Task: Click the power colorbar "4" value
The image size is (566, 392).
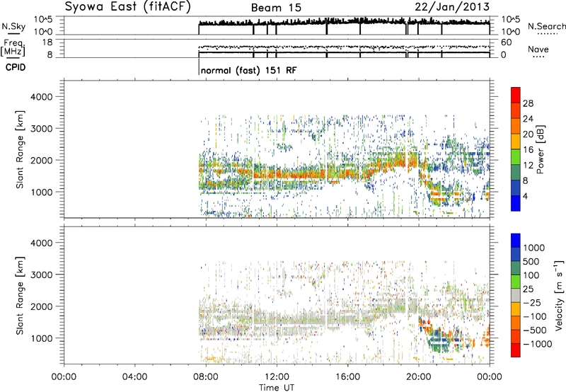Action: click(525, 197)
